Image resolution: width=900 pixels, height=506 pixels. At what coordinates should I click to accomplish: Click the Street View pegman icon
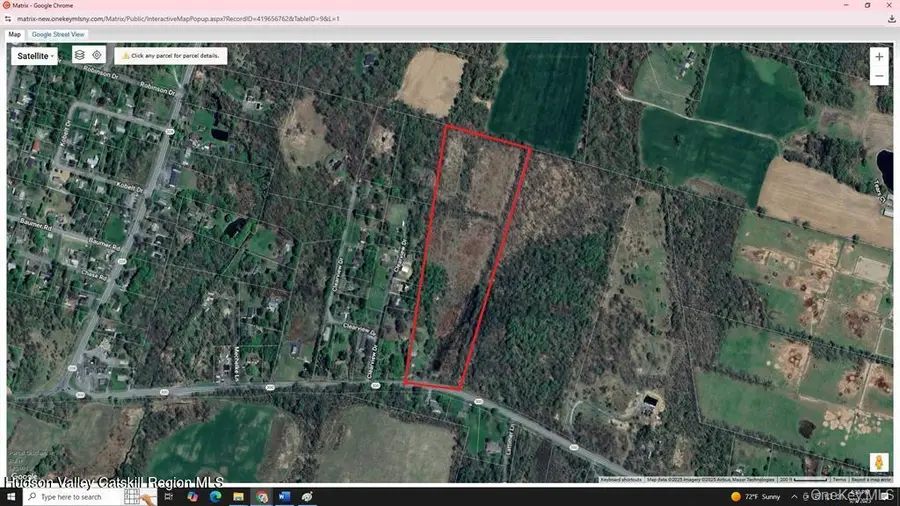tap(879, 462)
